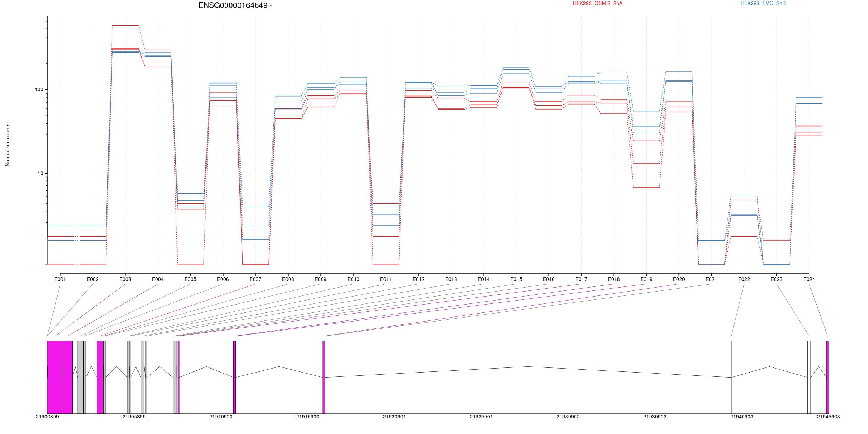The width and height of the screenshot is (868, 434).
Task: Click exon label E011
Action: (386, 279)
